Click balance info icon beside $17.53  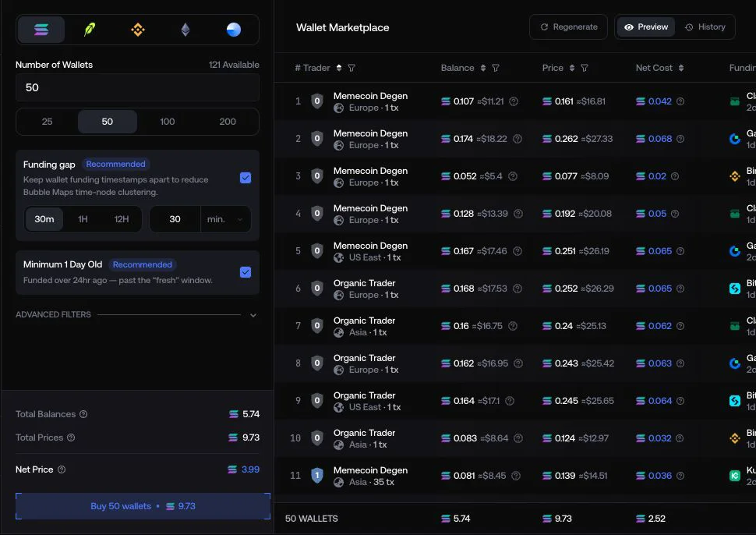pos(518,289)
